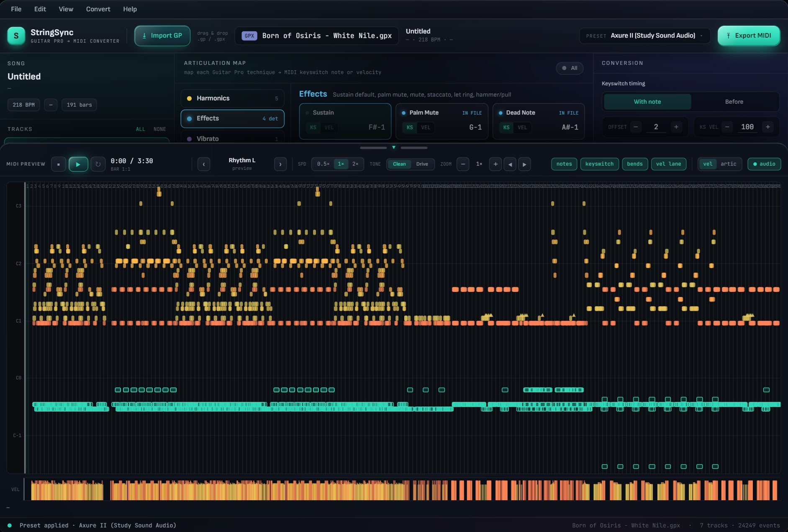Select NONE tracks
The image size is (788, 532).
[x=159, y=129]
